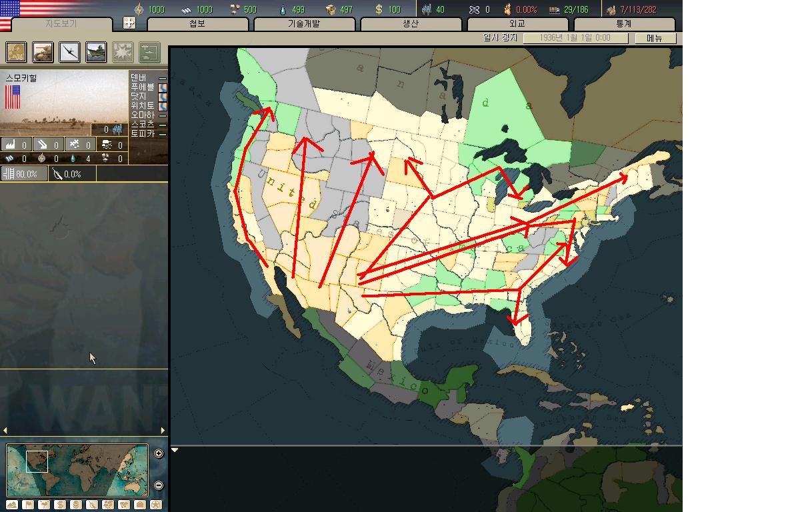Viewport: 812px width, 512px height.
Task: Click the left panel scroll-left arrow
Action: 5,431
